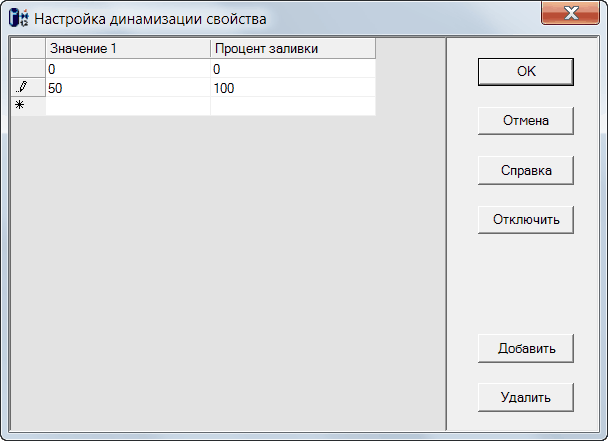Click the OK button

click(525, 72)
